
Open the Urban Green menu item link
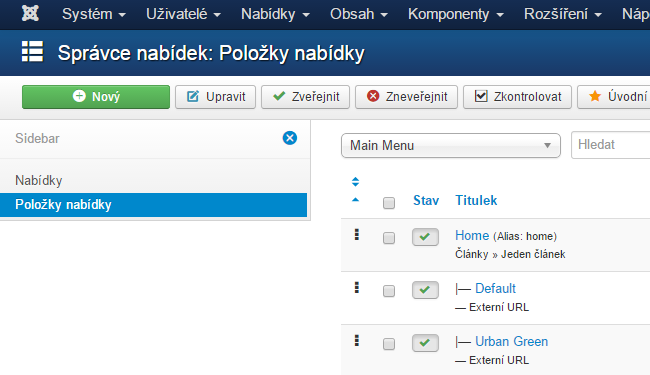pos(512,341)
